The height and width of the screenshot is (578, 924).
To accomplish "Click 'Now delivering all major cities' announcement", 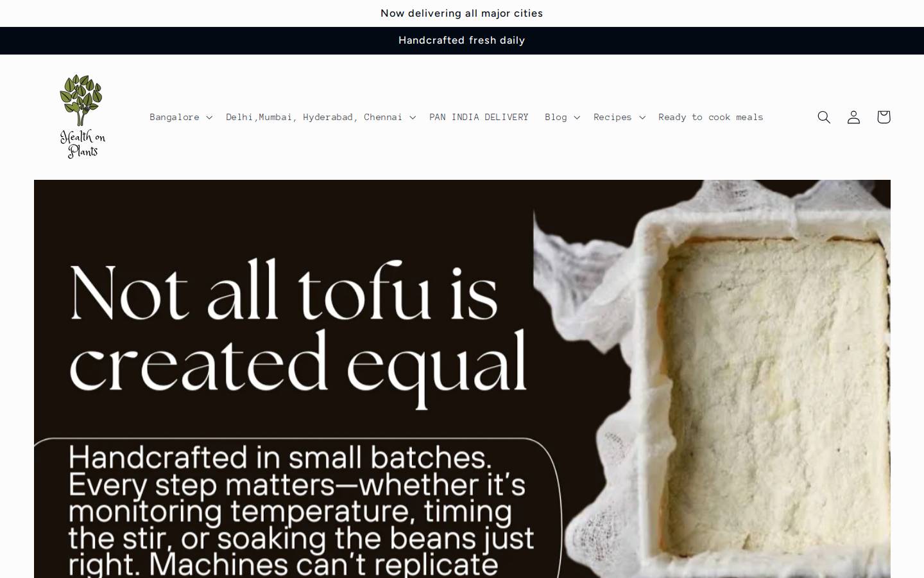I will (x=462, y=13).
